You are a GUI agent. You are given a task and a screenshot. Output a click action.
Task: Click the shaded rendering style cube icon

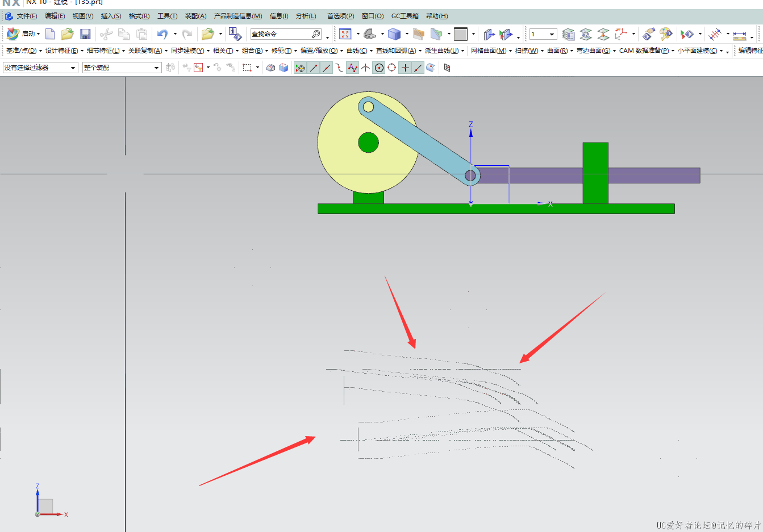click(394, 34)
